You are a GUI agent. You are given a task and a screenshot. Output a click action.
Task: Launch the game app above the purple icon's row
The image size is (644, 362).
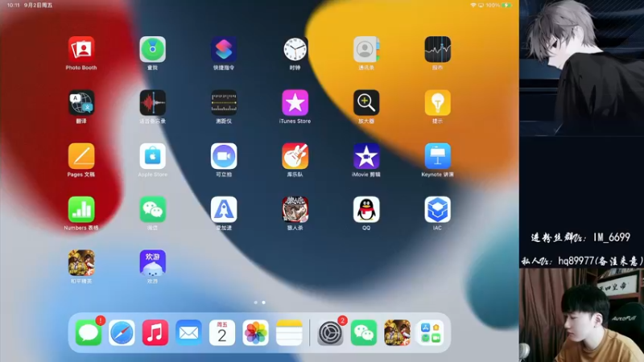[81, 263]
